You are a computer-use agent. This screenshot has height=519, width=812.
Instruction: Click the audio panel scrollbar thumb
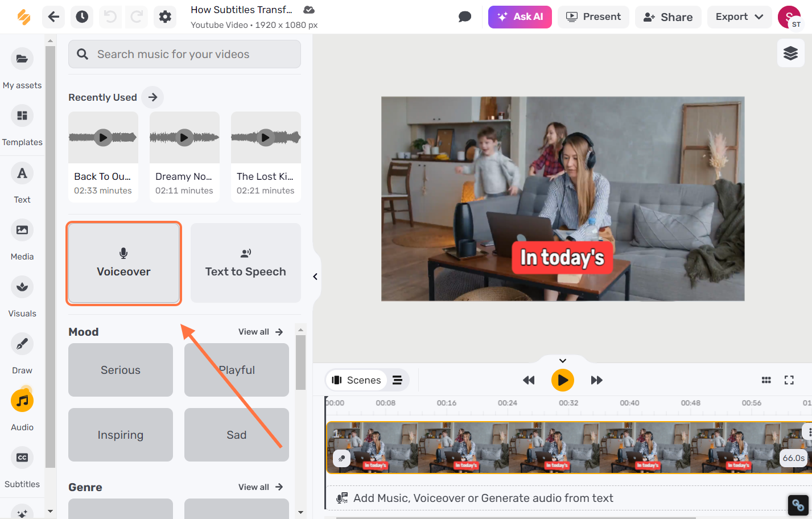tap(301, 363)
